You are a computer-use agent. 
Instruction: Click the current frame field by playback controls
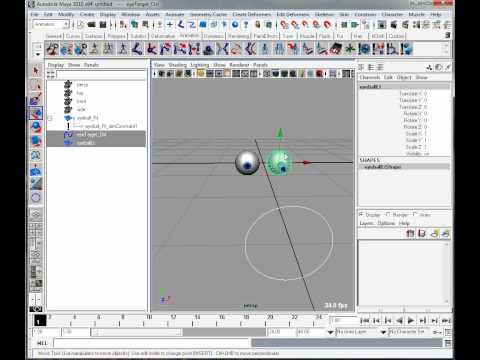tap(343, 320)
